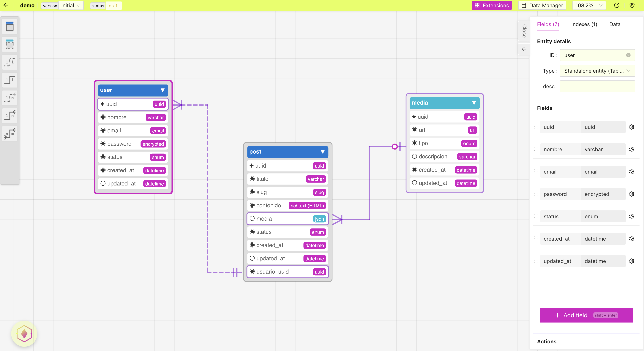The height and width of the screenshot is (351, 644).
Task: Click the desc input field
Action: click(597, 86)
